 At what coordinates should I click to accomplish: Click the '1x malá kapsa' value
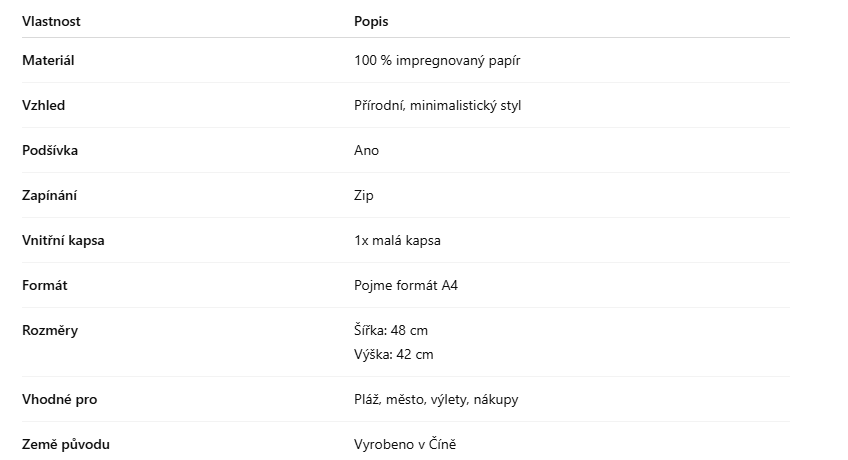click(397, 240)
